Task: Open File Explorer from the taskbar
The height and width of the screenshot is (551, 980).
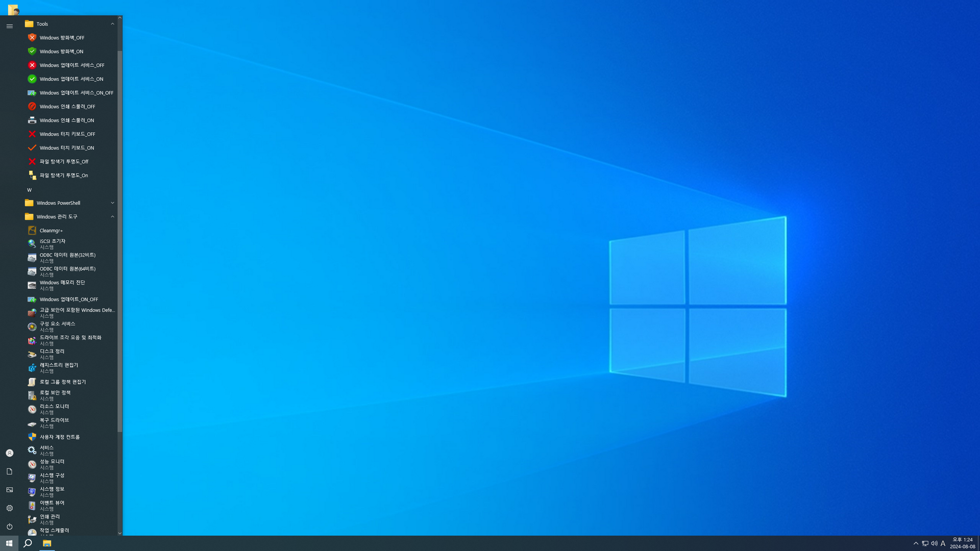Action: 47,543
